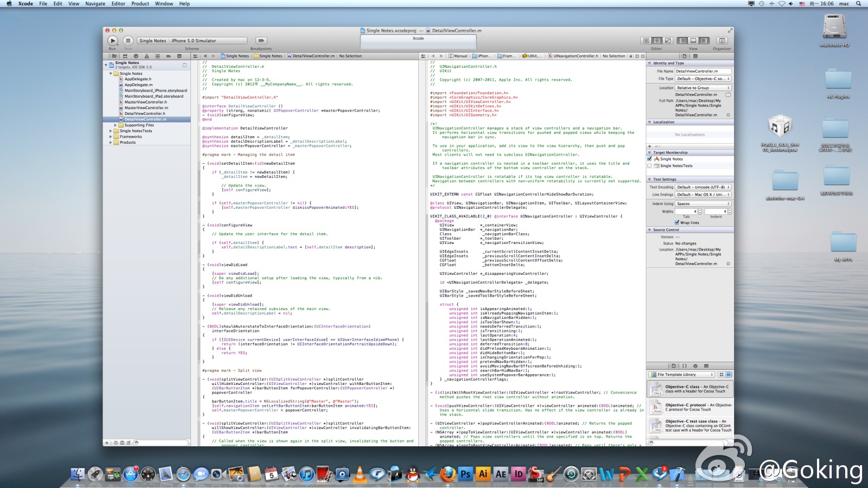
Task: Check Single NotesTests target membership
Action: click(x=650, y=166)
